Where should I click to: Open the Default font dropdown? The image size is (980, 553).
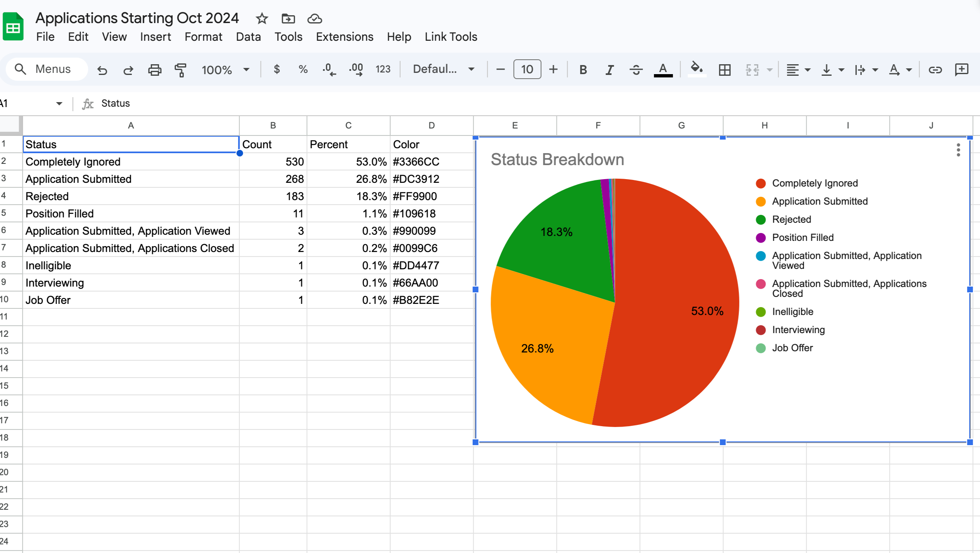(x=443, y=69)
